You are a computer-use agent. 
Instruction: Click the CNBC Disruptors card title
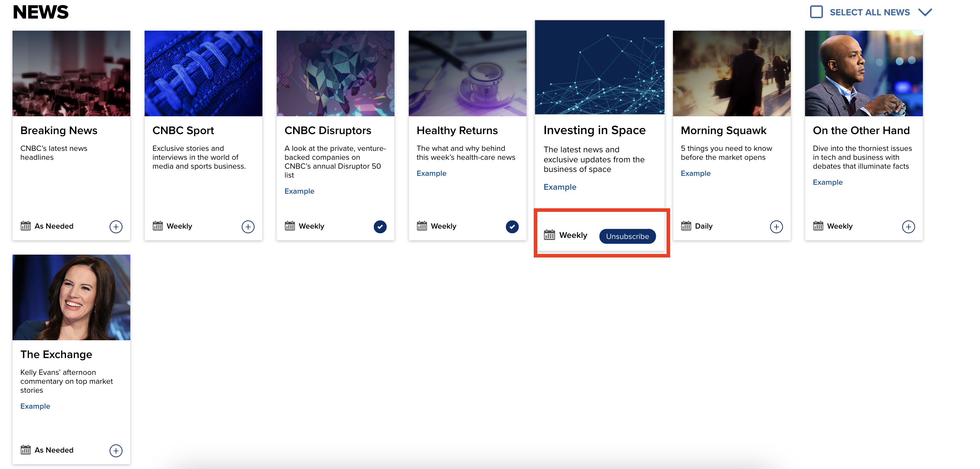coord(327,131)
